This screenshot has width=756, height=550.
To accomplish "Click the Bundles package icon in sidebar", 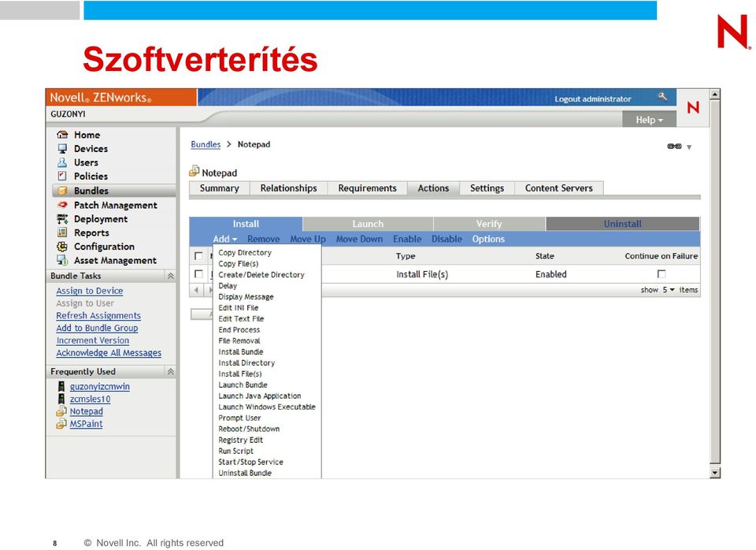I will [x=62, y=191].
